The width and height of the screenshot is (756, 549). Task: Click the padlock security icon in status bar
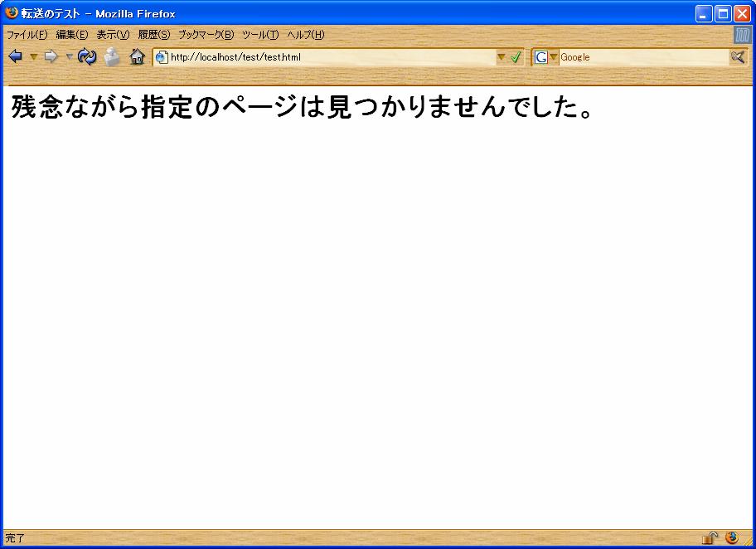(x=710, y=537)
